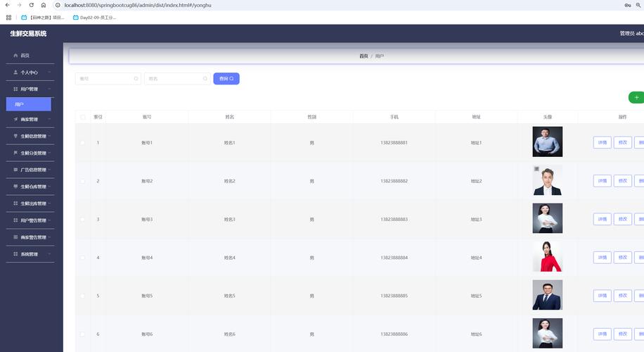Expand the 生鲜信息管理 chevron
Image resolution: width=644 pixels, height=352 pixels.
(x=49, y=136)
